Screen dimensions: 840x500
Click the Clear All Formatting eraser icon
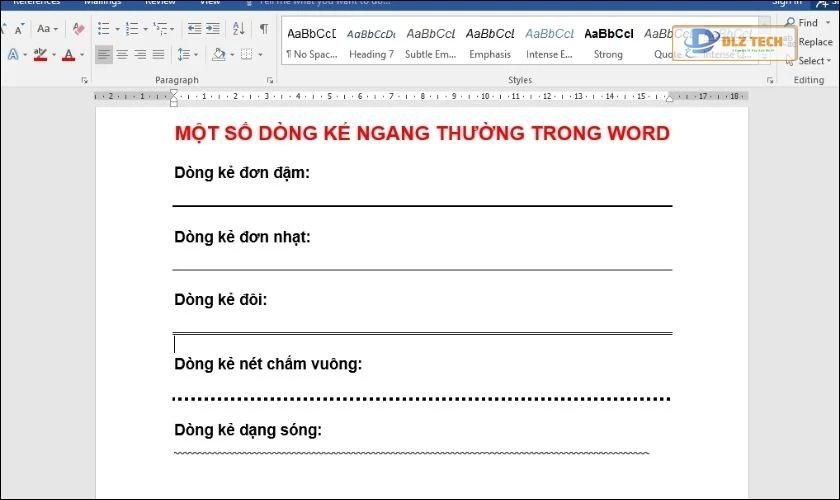(79, 29)
